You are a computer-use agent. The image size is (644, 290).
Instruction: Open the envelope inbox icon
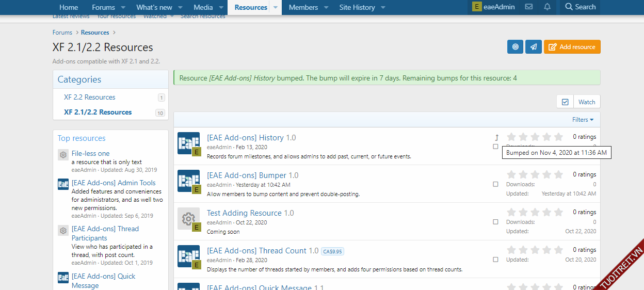(x=528, y=7)
